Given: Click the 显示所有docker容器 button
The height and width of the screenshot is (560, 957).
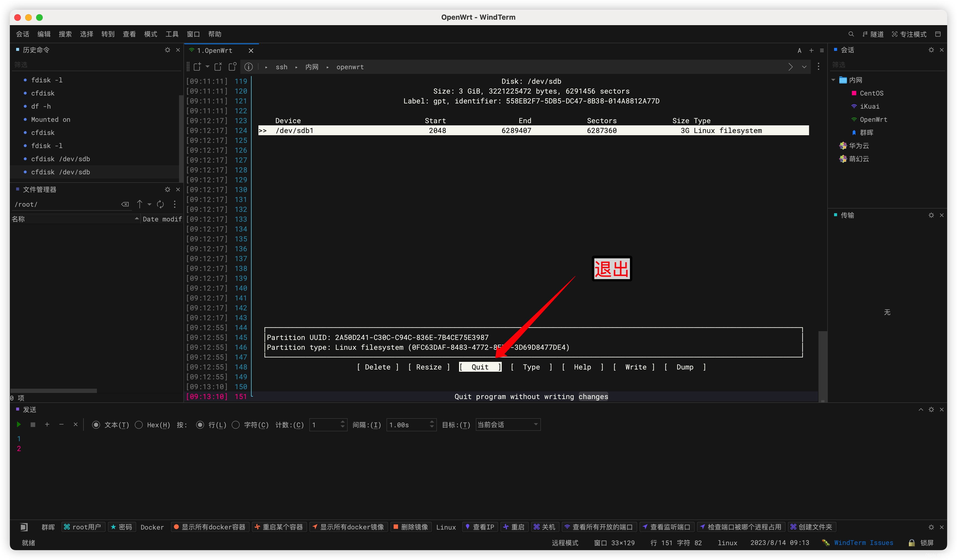Looking at the screenshot, I should coord(210,527).
